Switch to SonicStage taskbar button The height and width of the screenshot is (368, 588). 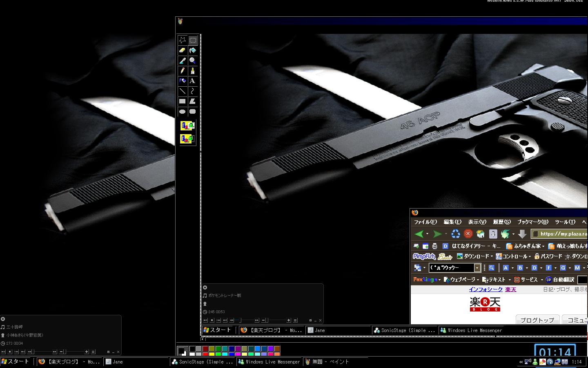click(203, 362)
